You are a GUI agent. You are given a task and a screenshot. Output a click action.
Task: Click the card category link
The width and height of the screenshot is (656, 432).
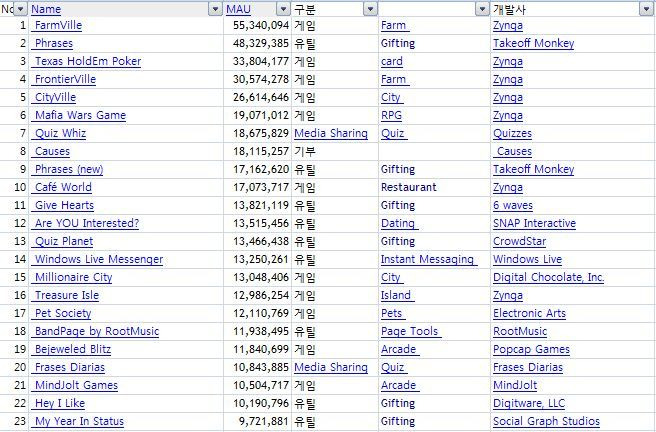click(x=392, y=61)
